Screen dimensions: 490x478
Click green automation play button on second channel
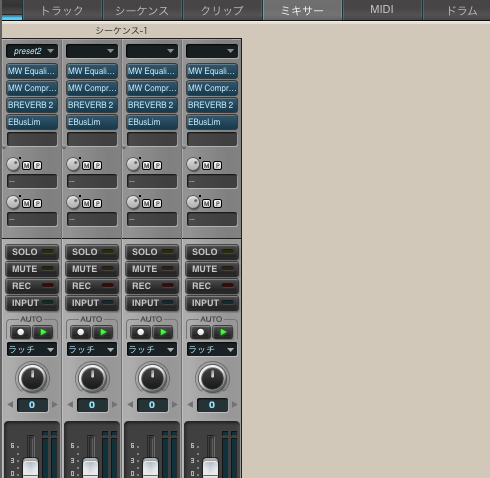coord(103,332)
